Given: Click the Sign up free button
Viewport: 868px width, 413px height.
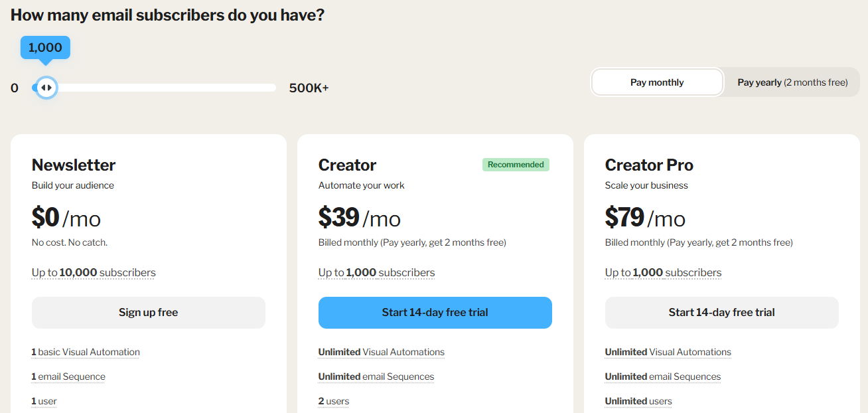Looking at the screenshot, I should point(148,313).
